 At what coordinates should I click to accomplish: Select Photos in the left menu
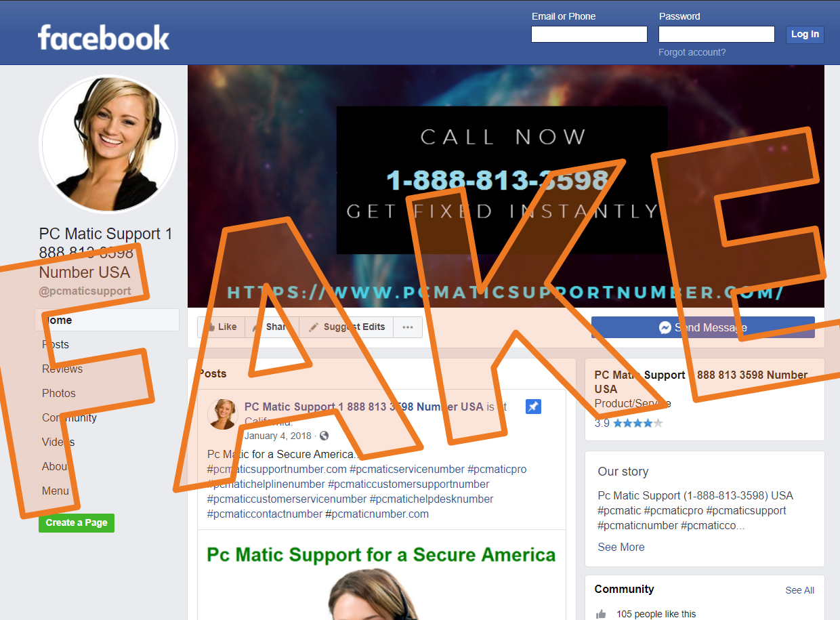coord(59,393)
